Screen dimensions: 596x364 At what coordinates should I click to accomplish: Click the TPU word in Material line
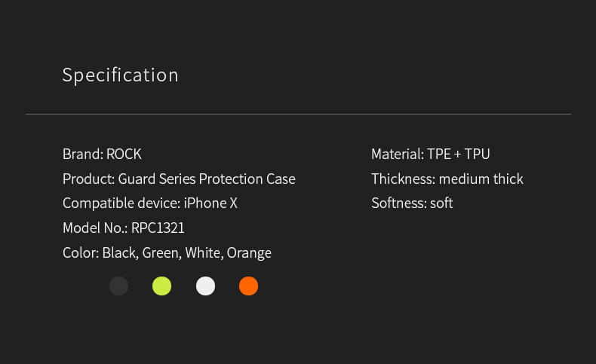click(x=477, y=154)
